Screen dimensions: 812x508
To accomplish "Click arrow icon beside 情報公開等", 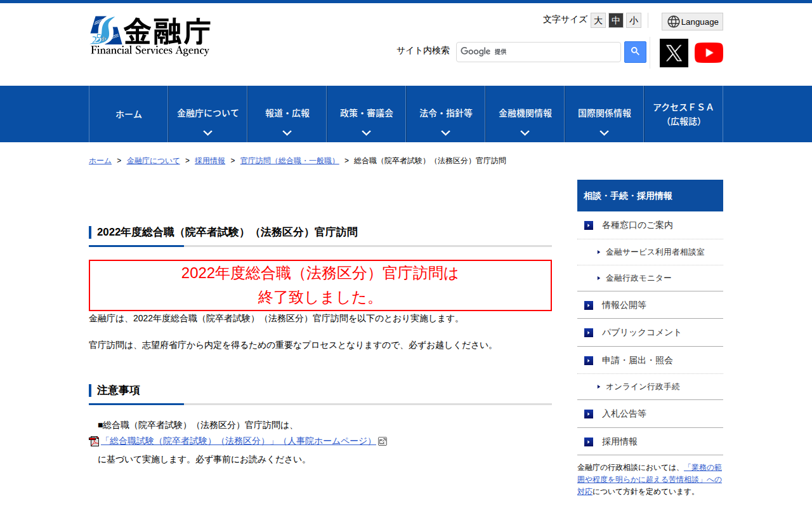I will [589, 305].
